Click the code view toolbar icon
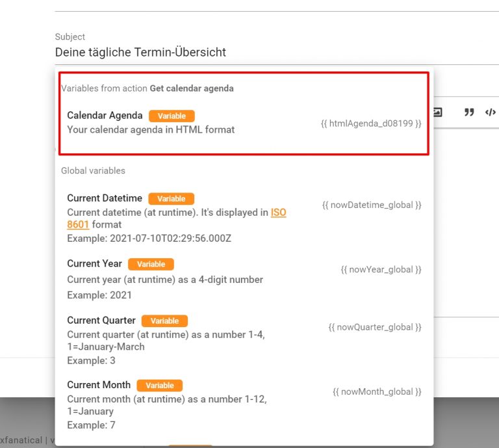The width and height of the screenshot is (499, 448). pos(491,112)
